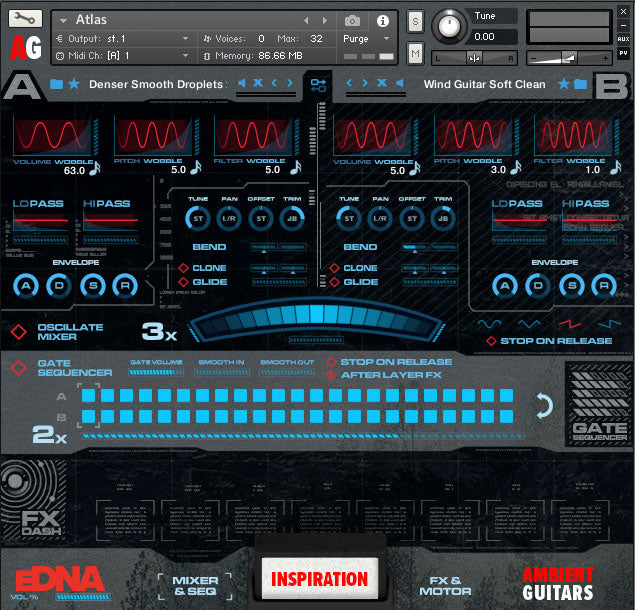Toggle After Layer FX option
The image size is (635, 610).
point(332,375)
